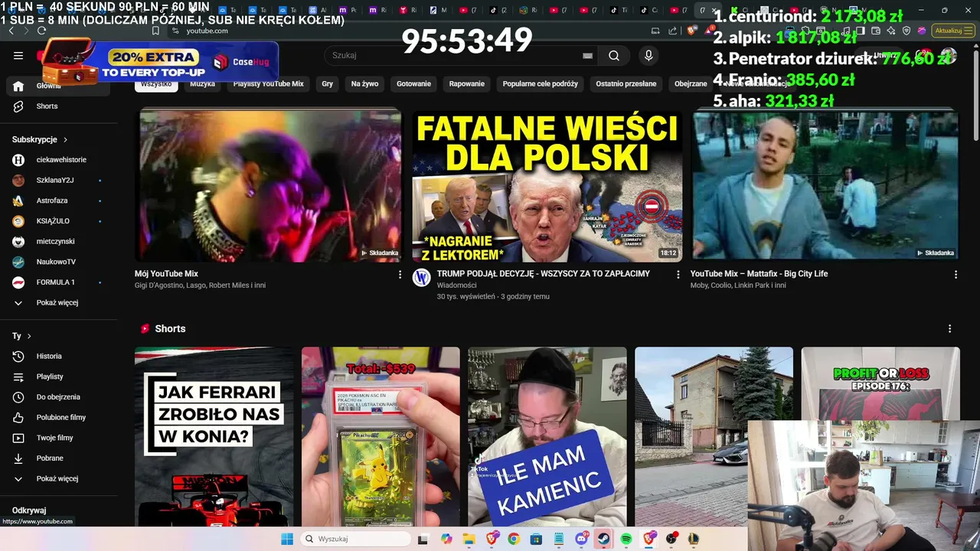980x551 pixels.
Task: Open the ciekawehistorie subscription
Action: (x=59, y=160)
